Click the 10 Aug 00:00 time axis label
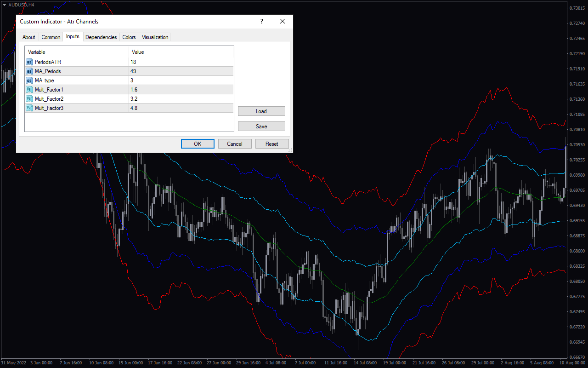 [572, 363]
